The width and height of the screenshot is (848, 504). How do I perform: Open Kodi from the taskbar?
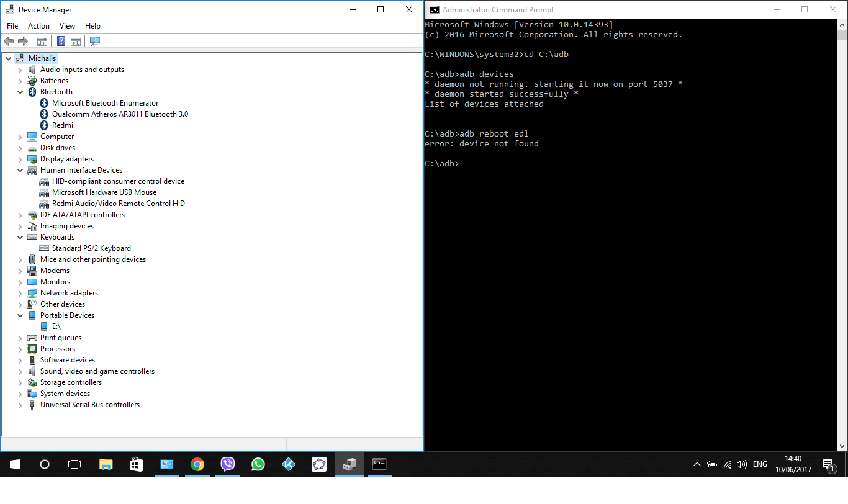click(x=289, y=464)
